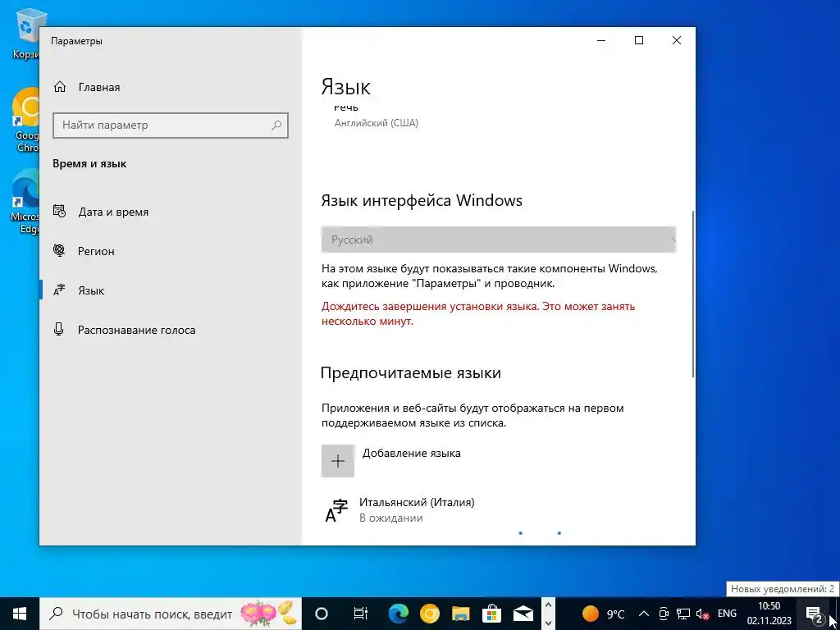Open the Mail app from taskbar

tap(523, 614)
